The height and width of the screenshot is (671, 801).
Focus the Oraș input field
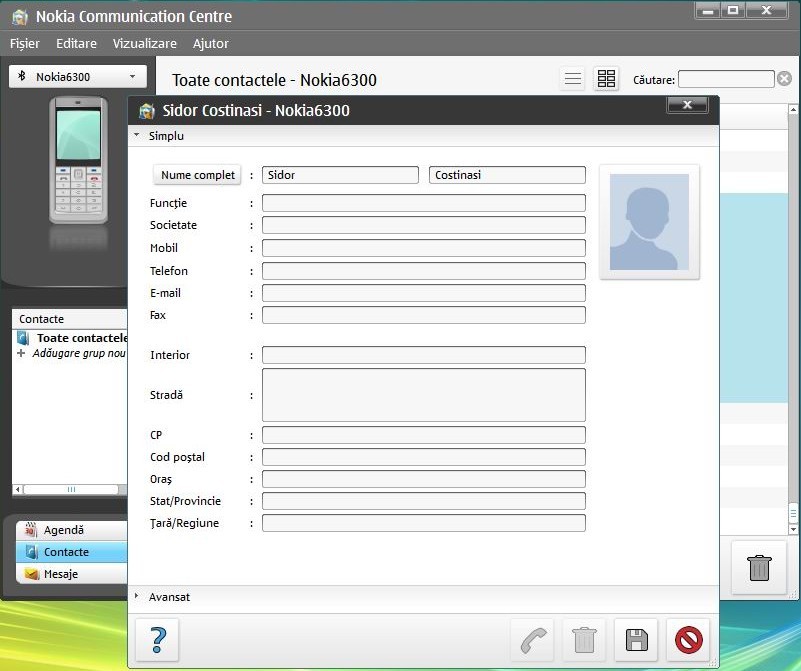click(x=423, y=479)
